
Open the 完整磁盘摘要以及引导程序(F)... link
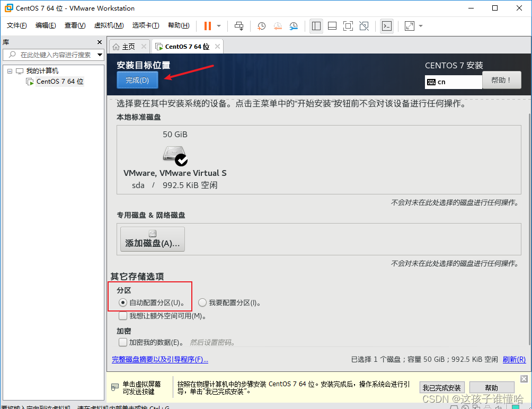[x=160, y=360]
